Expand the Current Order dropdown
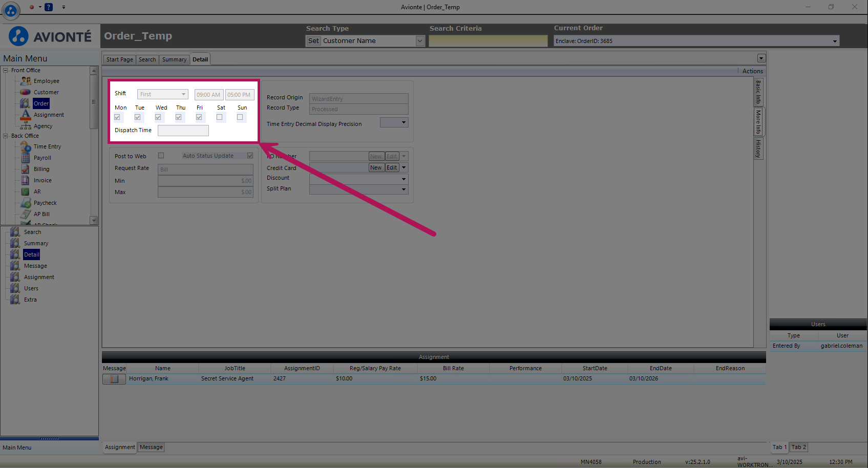868x468 pixels. (x=835, y=41)
